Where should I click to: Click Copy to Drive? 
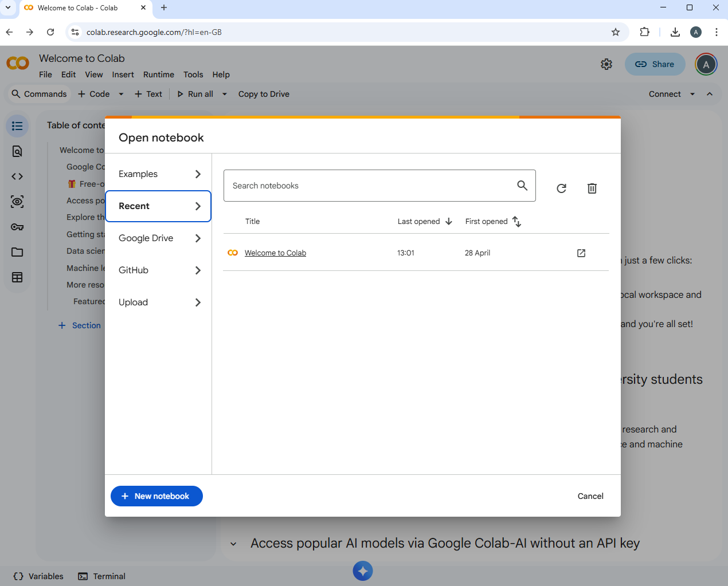(264, 94)
